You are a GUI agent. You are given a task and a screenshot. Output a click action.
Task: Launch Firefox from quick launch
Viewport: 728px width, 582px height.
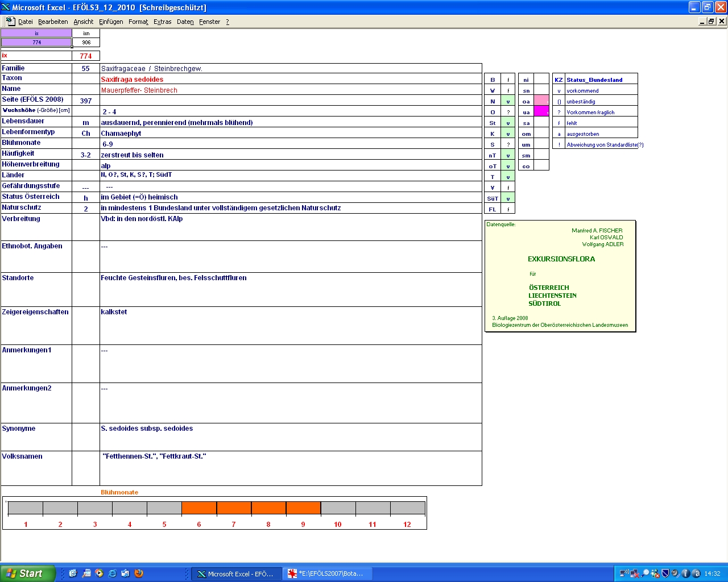pos(139,573)
